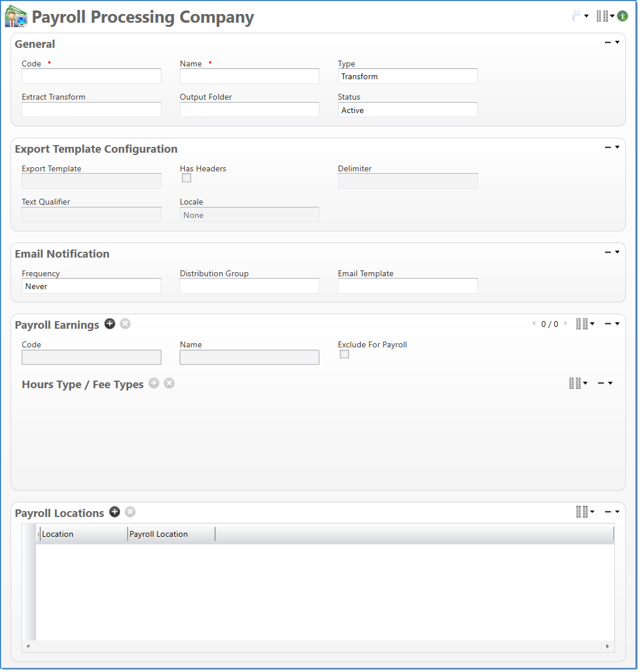Click the Payroll Location column header
Screen dimensions: 640x672
(x=170, y=534)
